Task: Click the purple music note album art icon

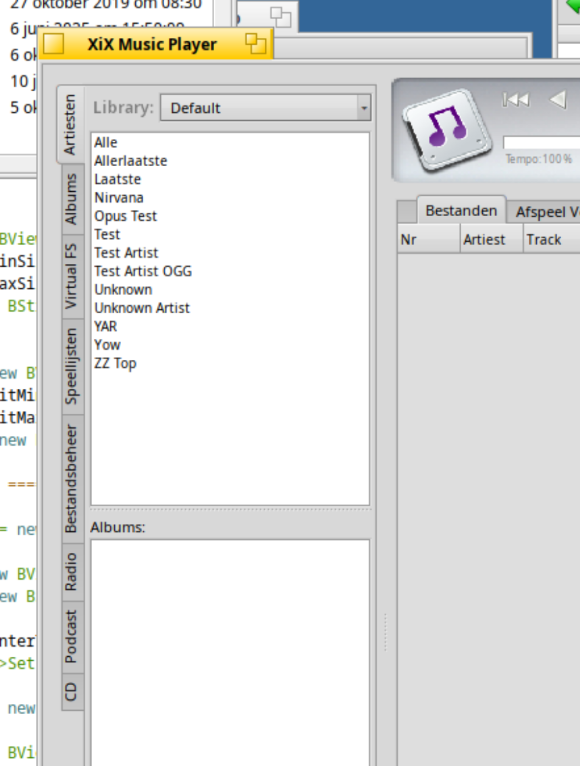Action: 448,129
